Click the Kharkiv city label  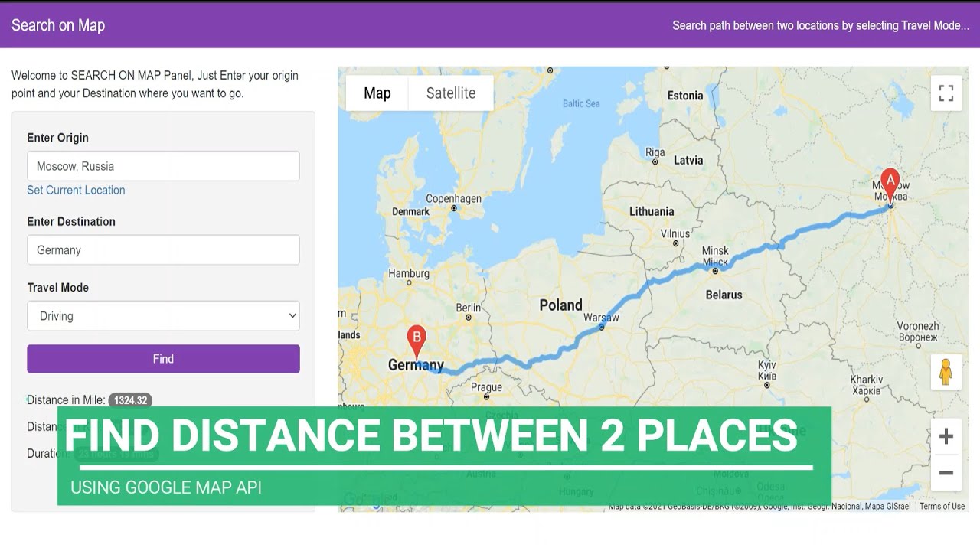(866, 385)
